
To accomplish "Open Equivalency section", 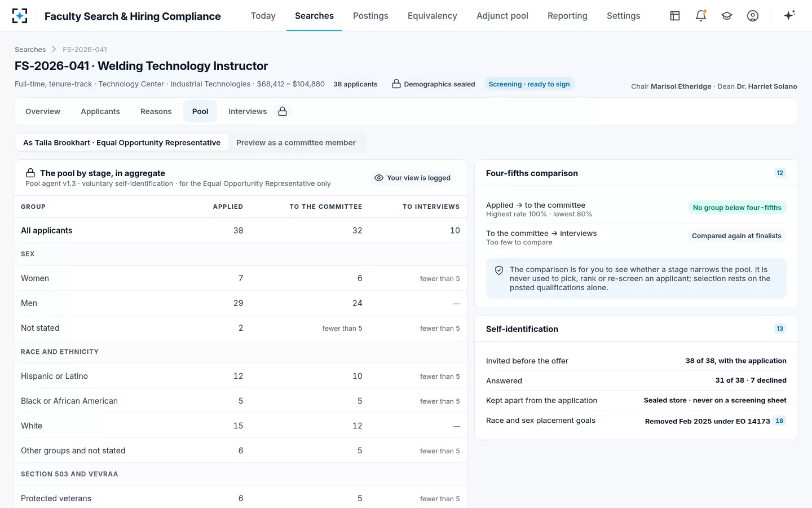I will pyautogui.click(x=433, y=16).
